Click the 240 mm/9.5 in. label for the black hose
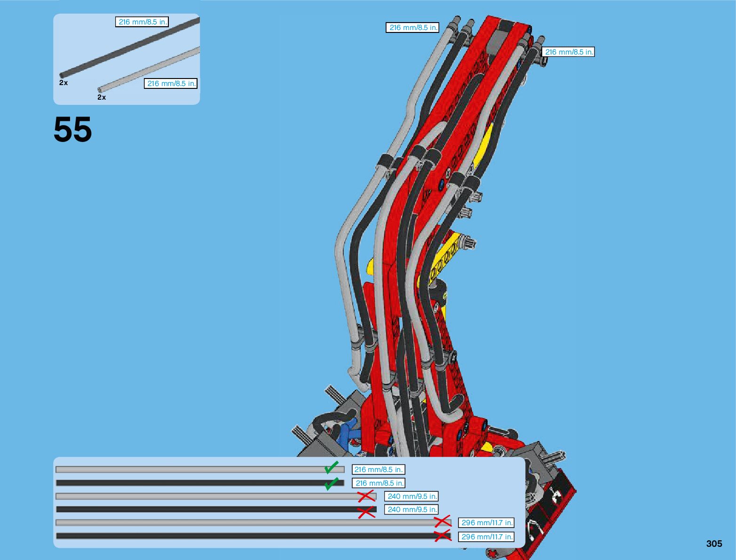The width and height of the screenshot is (736, 560). tap(412, 510)
